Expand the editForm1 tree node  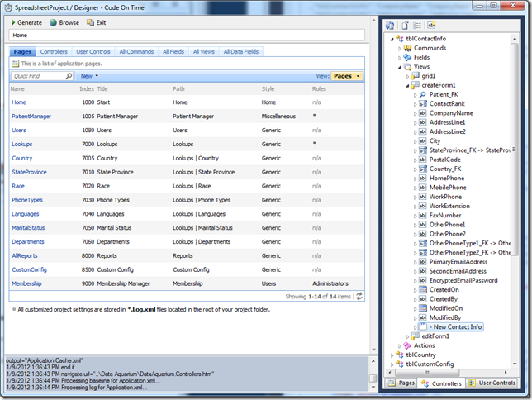click(407, 337)
